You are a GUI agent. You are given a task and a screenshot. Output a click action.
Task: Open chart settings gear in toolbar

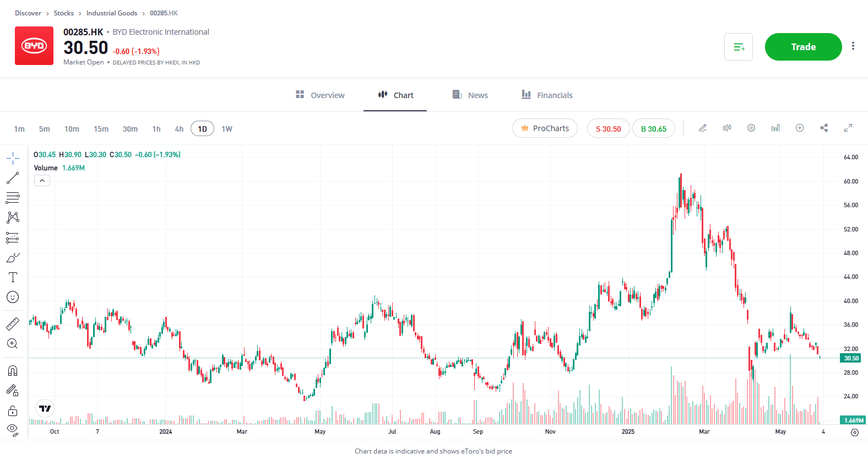click(x=751, y=128)
